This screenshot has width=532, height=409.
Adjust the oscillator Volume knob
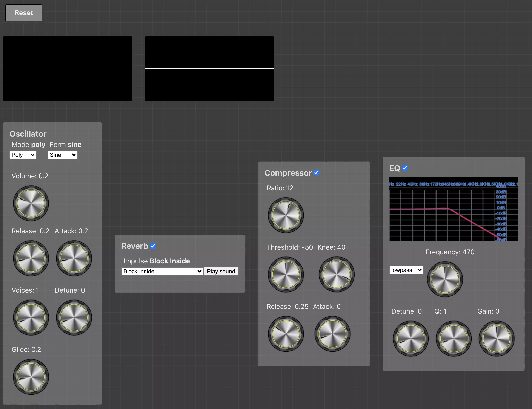pos(31,204)
